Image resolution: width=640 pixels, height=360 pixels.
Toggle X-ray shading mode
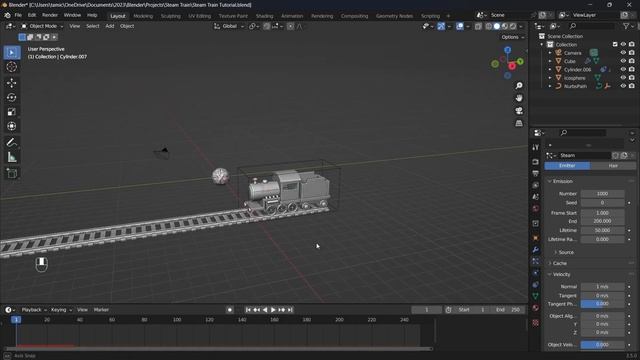(x=478, y=26)
